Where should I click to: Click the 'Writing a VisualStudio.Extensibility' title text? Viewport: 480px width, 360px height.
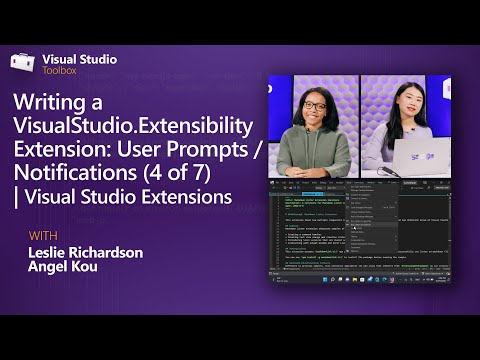pos(133,113)
